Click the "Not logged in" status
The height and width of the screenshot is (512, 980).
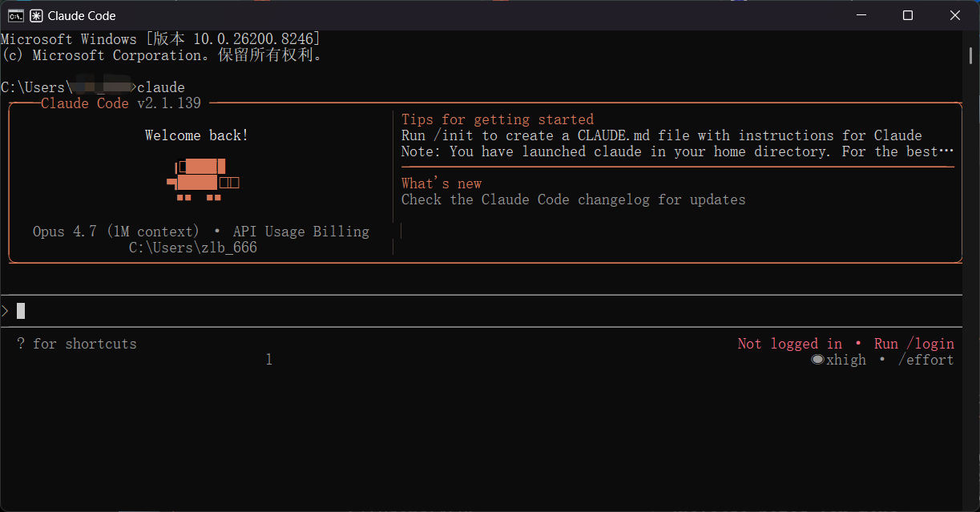[790, 344]
